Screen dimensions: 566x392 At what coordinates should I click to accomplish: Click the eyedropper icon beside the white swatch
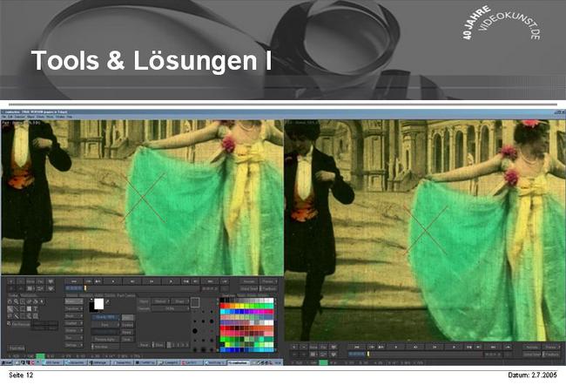[107, 301]
